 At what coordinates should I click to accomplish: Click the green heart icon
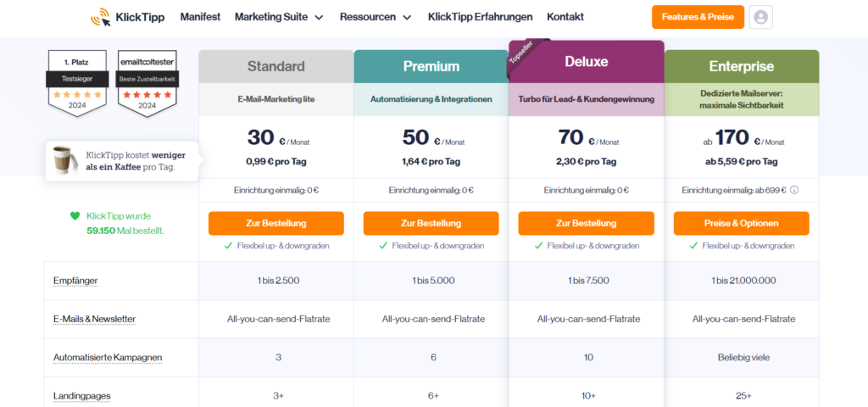click(x=75, y=216)
